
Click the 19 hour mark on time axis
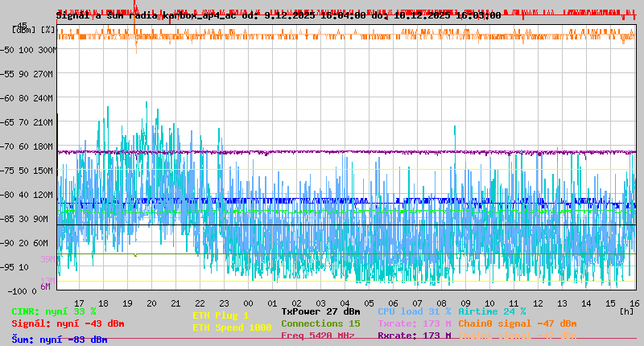click(128, 303)
